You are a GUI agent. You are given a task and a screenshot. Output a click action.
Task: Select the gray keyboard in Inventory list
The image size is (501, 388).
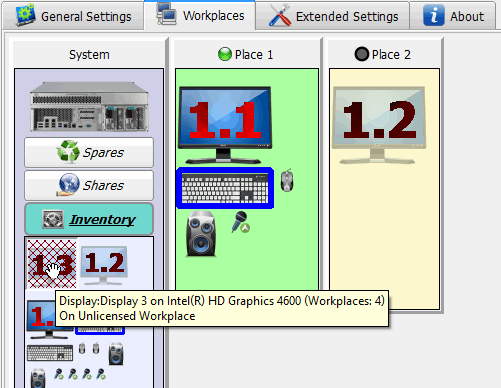point(50,353)
